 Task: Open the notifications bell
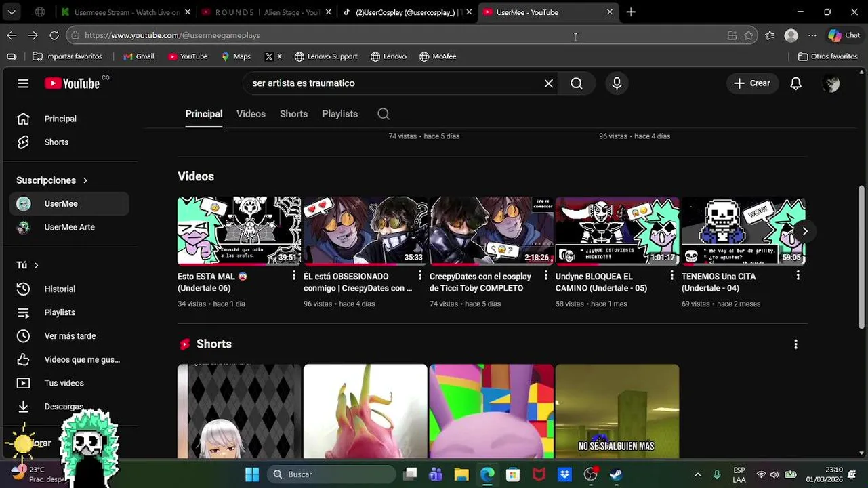[796, 83]
